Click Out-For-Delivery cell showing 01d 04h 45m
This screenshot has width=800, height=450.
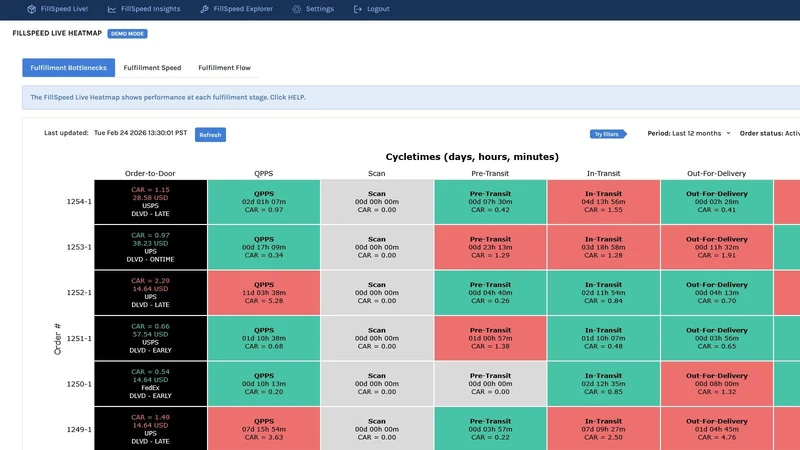pos(717,429)
